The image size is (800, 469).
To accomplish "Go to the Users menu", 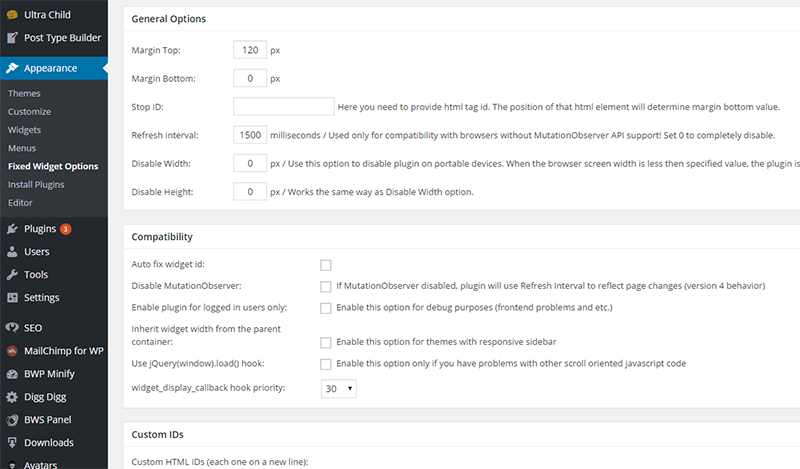I will [x=37, y=252].
